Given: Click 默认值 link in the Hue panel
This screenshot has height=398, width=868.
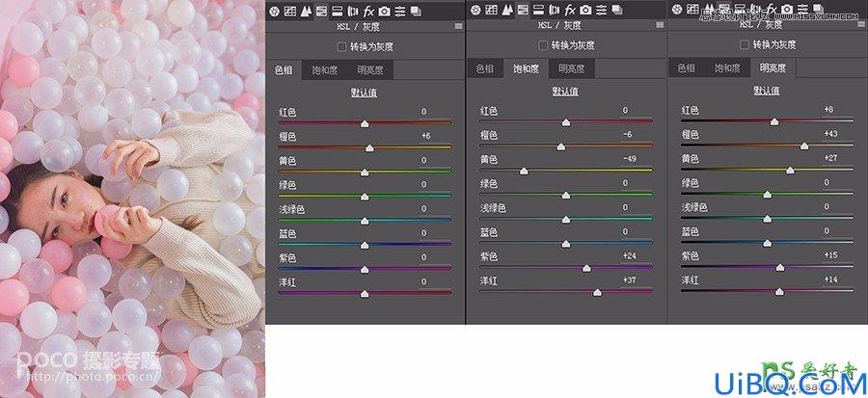Looking at the screenshot, I should pyautogui.click(x=364, y=93).
